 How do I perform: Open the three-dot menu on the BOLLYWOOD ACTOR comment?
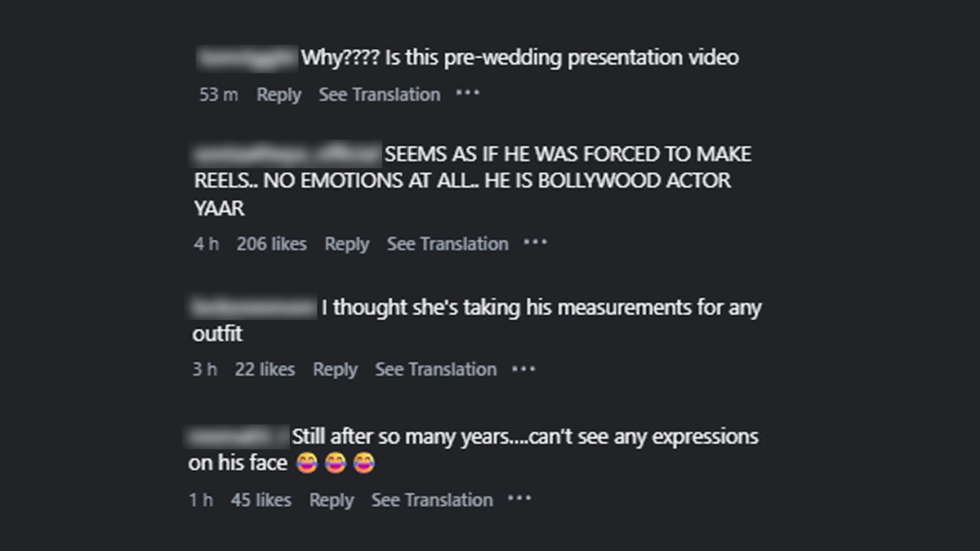[535, 242]
